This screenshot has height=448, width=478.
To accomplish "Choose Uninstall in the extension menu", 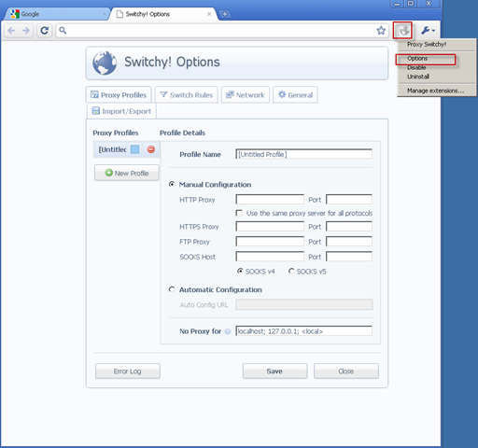I will pyautogui.click(x=418, y=77).
